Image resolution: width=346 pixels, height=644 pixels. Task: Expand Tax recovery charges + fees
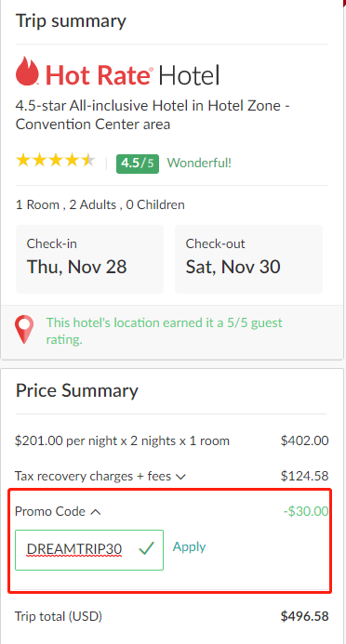point(180,477)
